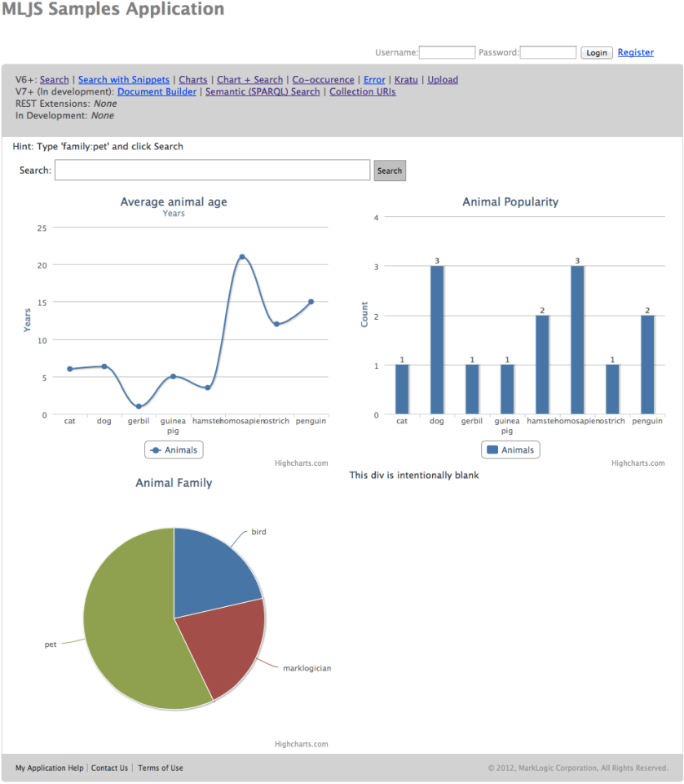Toggle the Animals legend under the age chart

173,450
